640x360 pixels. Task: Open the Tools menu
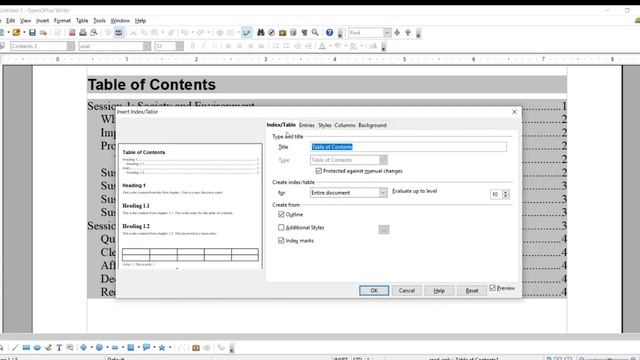[x=99, y=20]
